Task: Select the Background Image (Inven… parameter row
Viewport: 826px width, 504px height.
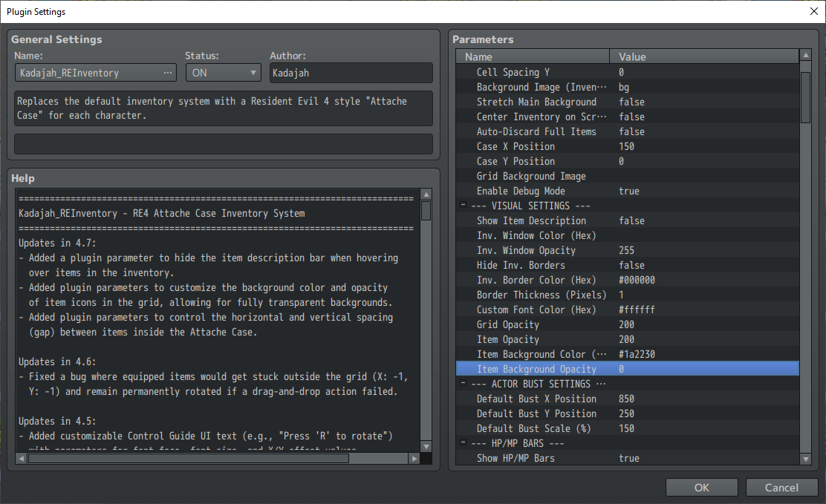Action: pyautogui.click(x=628, y=87)
